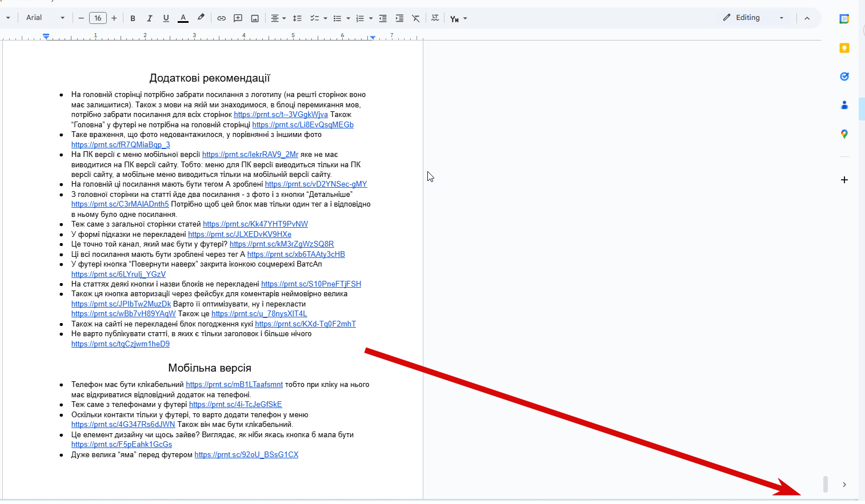This screenshot has height=504, width=865.
Task: Open Google Calendar side panel
Action: 844,19
